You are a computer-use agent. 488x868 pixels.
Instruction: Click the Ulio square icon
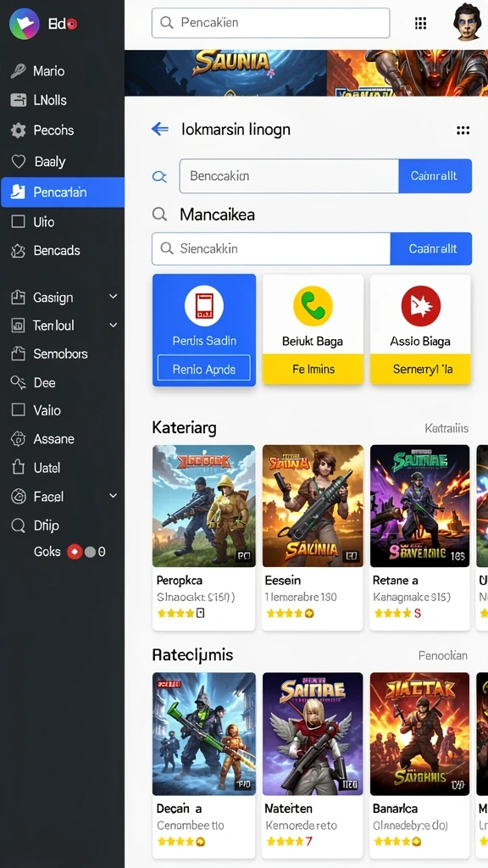[x=19, y=222]
